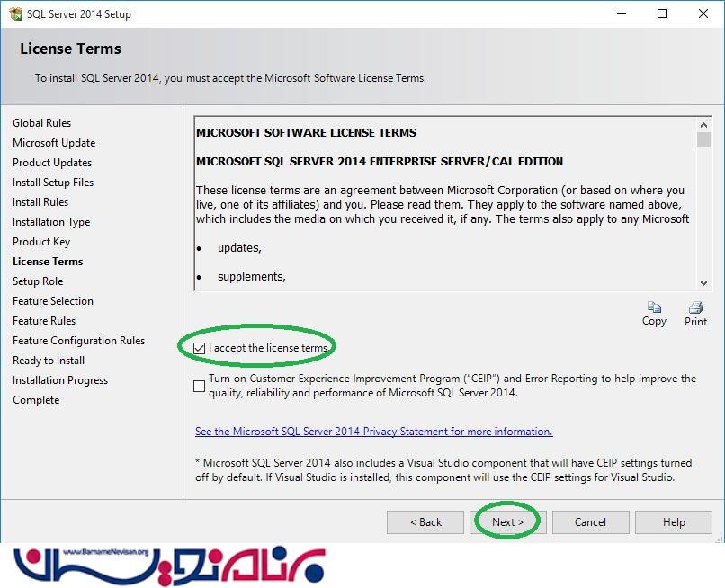Viewport: 725px width, 588px height.
Task: Maximize the SQL Server 2014 Setup window
Action: point(662,13)
